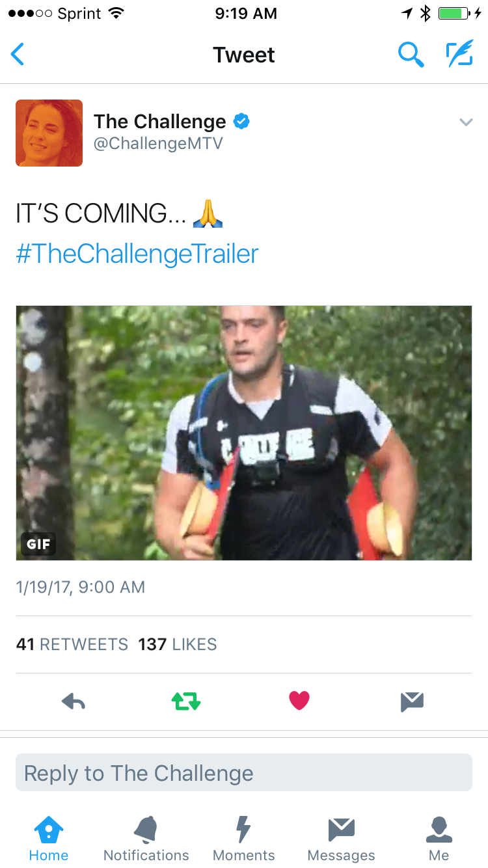Image resolution: width=488 pixels, height=868 pixels.
Task: Open the Notifications tab
Action: click(x=146, y=839)
